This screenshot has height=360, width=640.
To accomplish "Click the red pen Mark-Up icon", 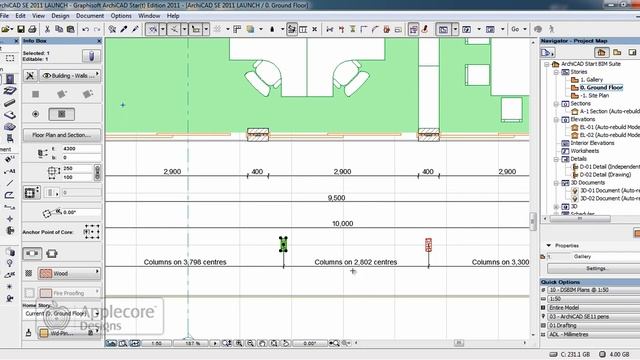I will pos(425,29).
